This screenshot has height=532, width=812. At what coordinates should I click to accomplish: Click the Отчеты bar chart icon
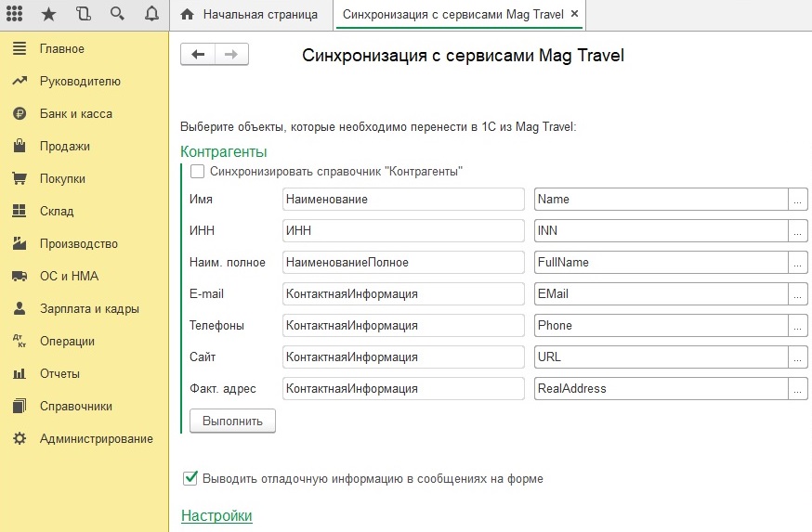point(20,373)
